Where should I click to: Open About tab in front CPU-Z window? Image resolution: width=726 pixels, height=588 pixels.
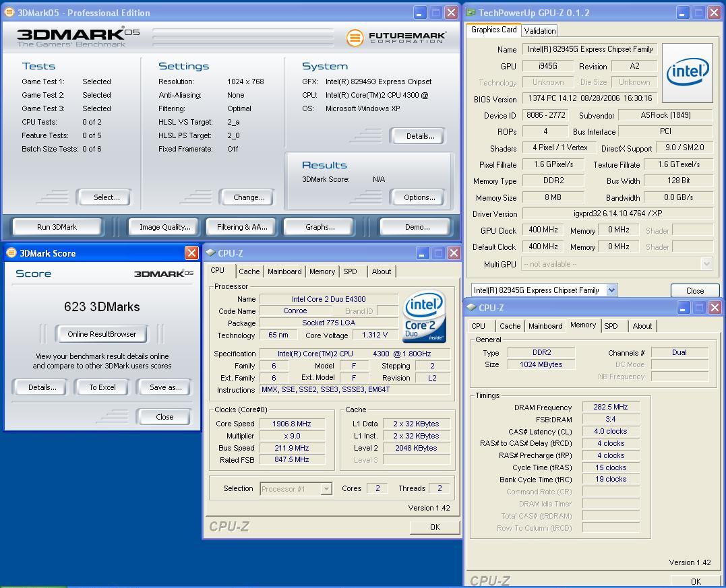(382, 271)
